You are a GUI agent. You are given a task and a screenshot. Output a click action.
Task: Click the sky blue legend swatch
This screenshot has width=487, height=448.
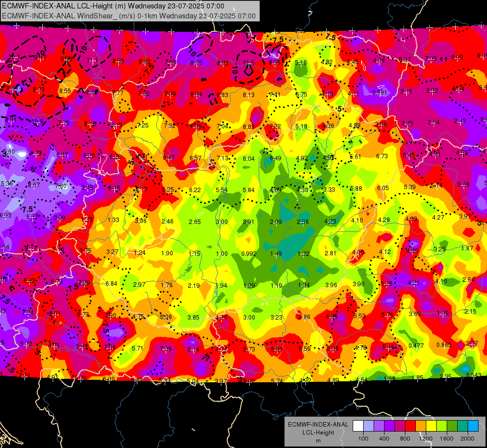[473, 426]
